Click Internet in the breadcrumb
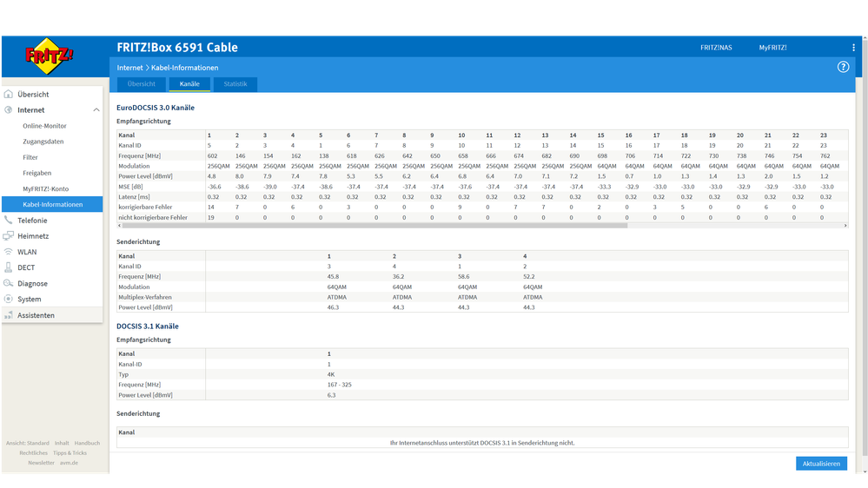868x488 pixels. point(129,68)
